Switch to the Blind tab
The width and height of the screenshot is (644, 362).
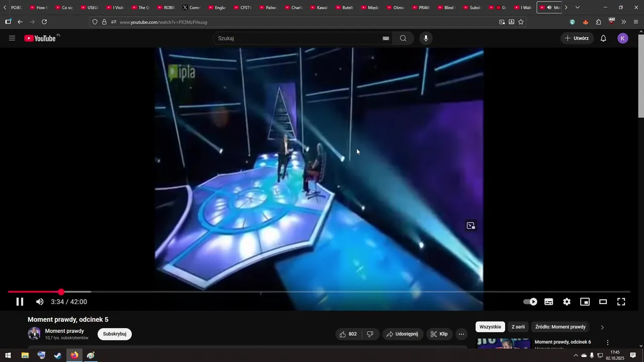coord(446,8)
